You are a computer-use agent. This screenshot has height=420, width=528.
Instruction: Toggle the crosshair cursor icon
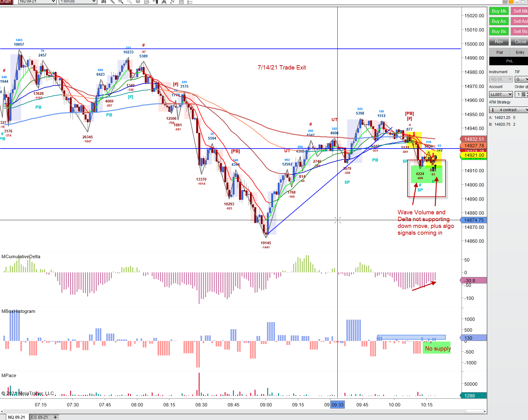[x=138, y=2]
